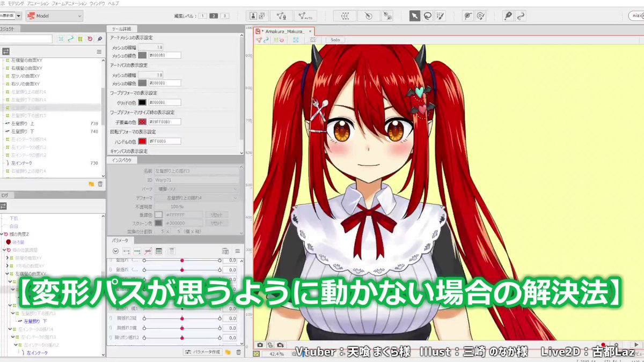
Task: Click the 胸揺れ2縦 parameter slider
Action: coord(182,319)
